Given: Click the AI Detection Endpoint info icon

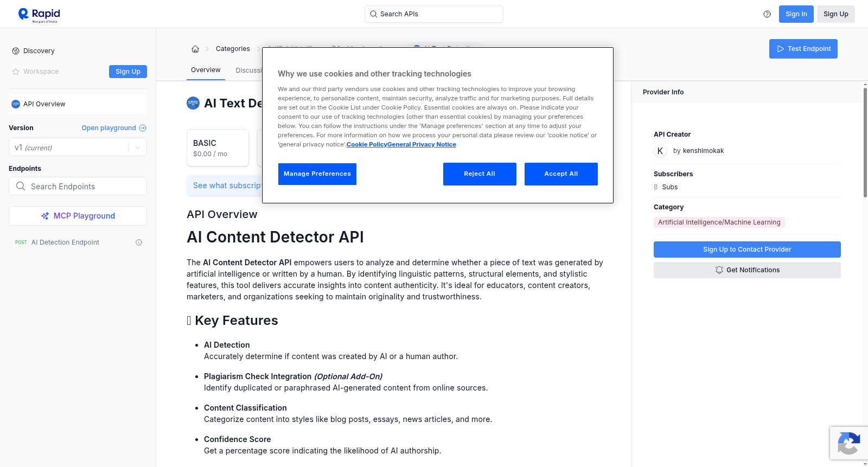Looking at the screenshot, I should 139,242.
